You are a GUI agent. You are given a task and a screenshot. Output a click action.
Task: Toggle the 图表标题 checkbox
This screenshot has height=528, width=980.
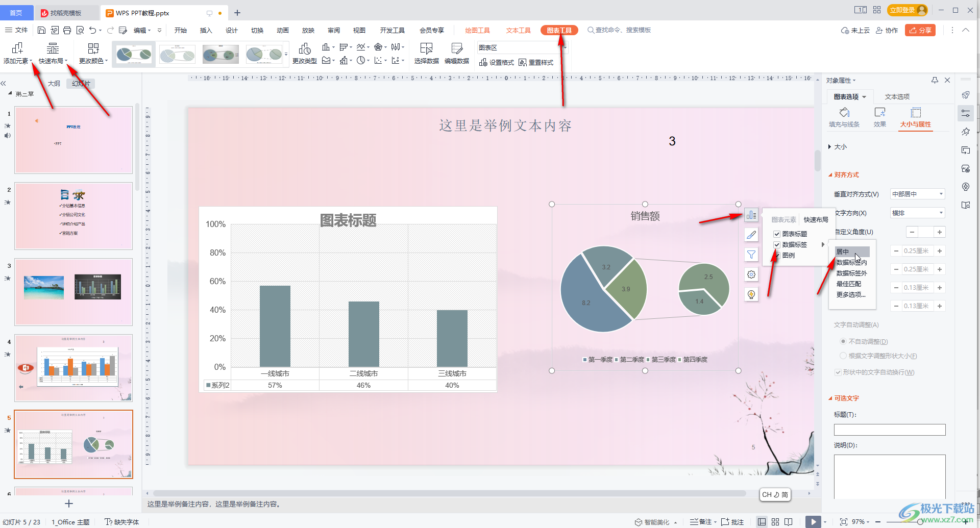(x=777, y=234)
